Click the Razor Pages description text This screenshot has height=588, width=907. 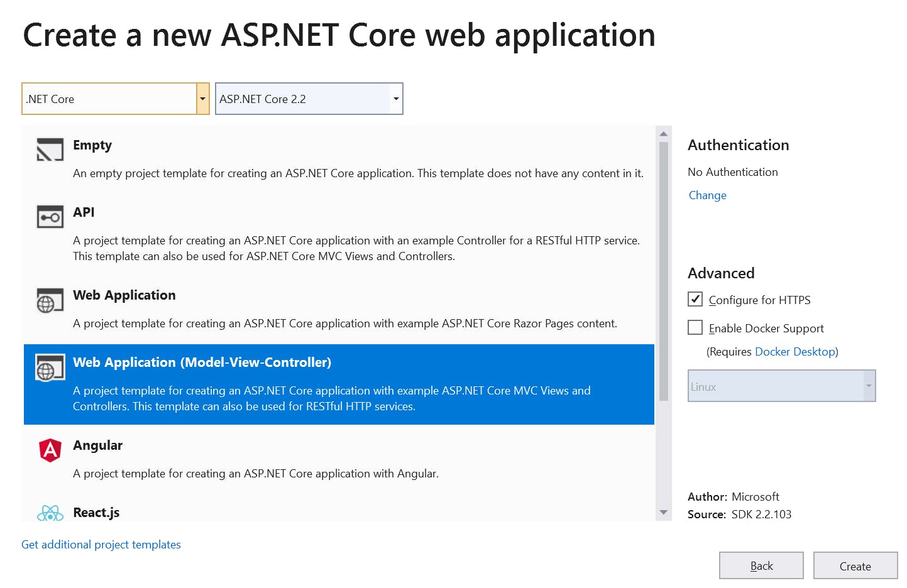coord(345,324)
